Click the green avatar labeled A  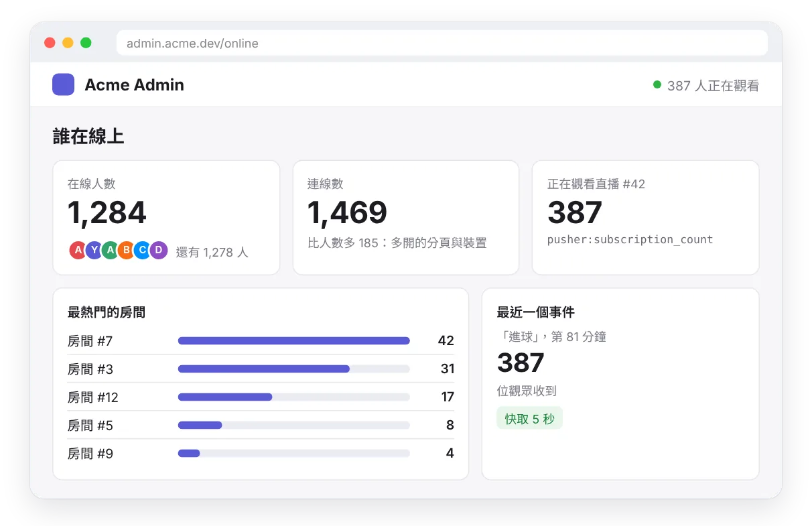110,251
